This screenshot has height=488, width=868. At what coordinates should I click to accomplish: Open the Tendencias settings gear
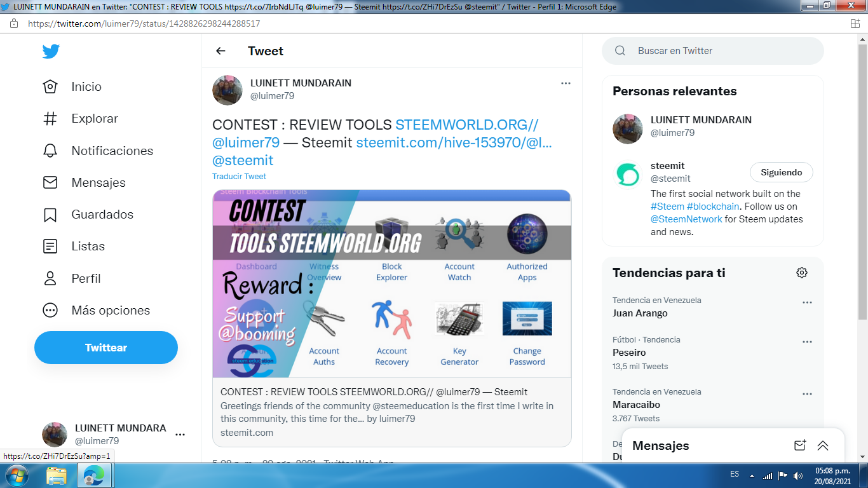click(802, 273)
